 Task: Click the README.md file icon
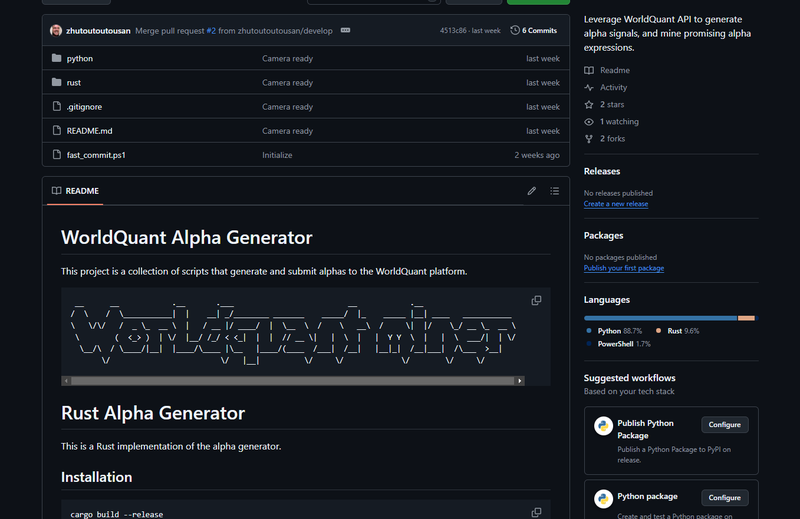(57, 130)
